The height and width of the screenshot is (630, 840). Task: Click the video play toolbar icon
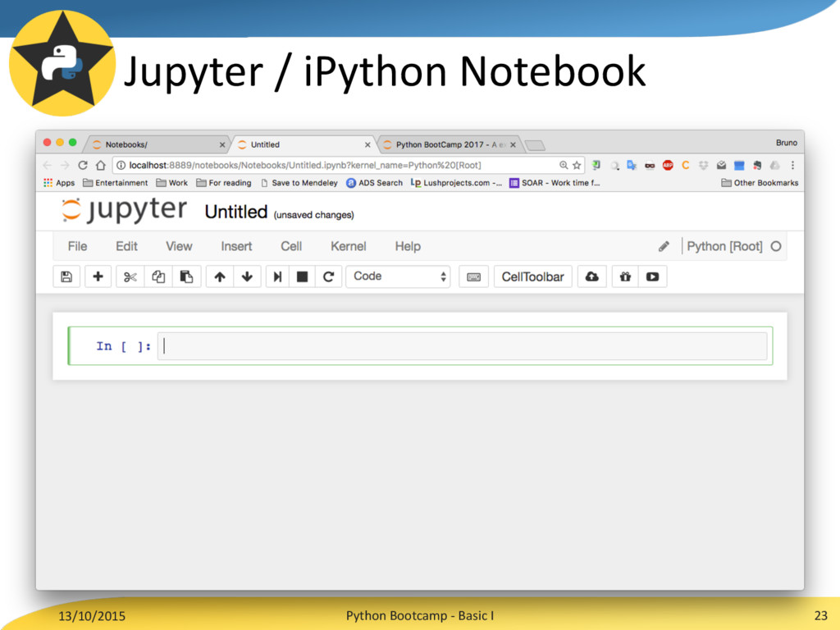pos(652,277)
